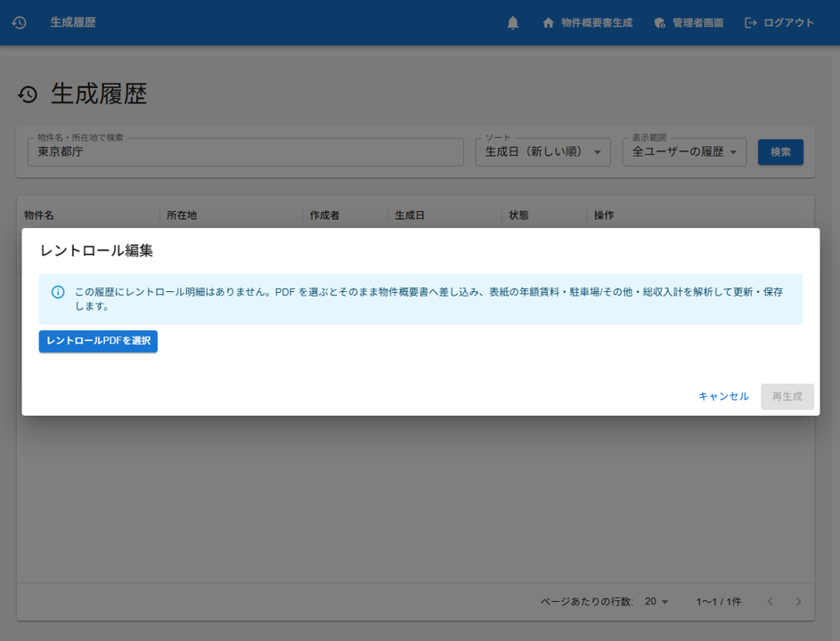Open notifications bell icon

click(x=513, y=22)
